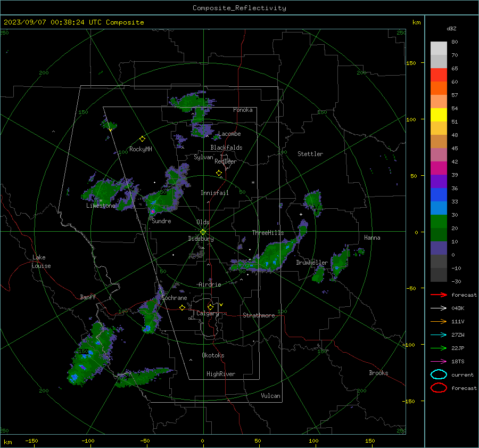Click the Okotoks town label

pyautogui.click(x=213, y=355)
